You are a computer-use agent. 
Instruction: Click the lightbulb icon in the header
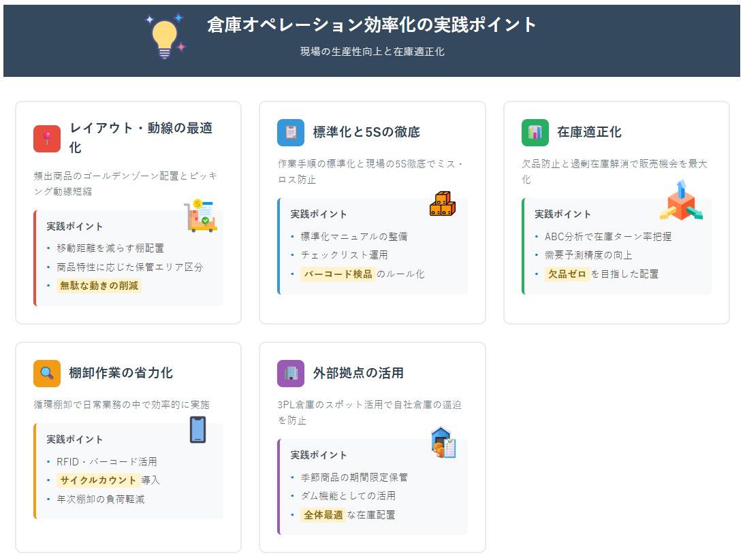point(165,36)
